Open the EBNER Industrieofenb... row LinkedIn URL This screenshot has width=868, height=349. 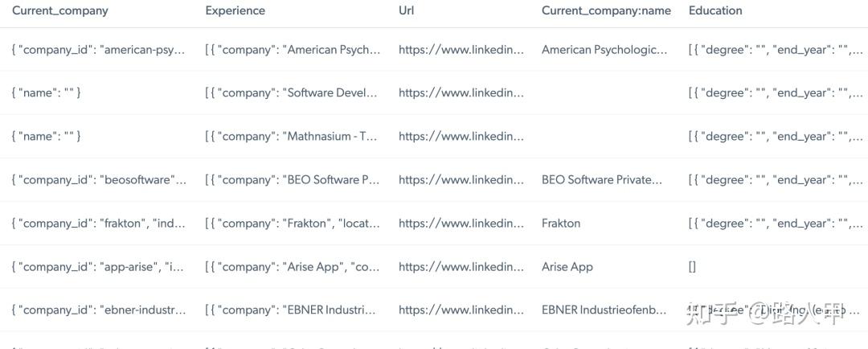click(x=461, y=310)
